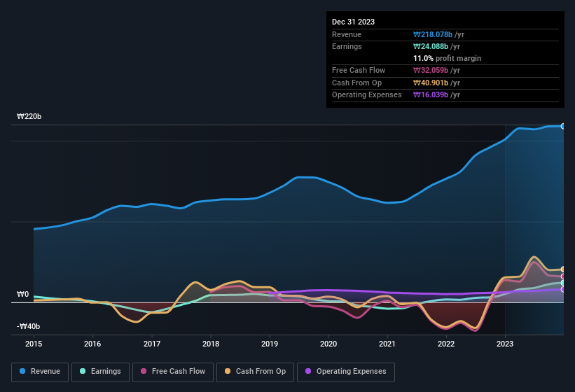
Task: Select the 2017 x-axis label
Action: coord(152,344)
